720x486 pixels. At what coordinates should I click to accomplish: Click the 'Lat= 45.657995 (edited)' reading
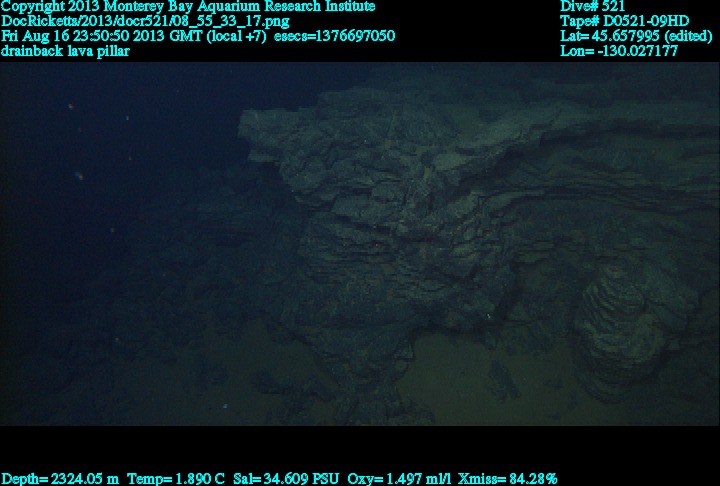tap(636, 36)
